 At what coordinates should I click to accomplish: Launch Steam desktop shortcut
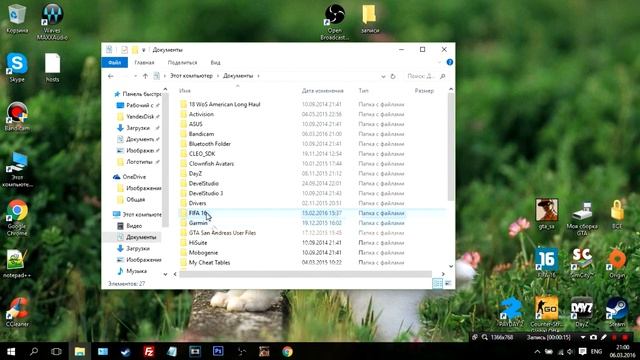pyautogui.click(x=617, y=312)
